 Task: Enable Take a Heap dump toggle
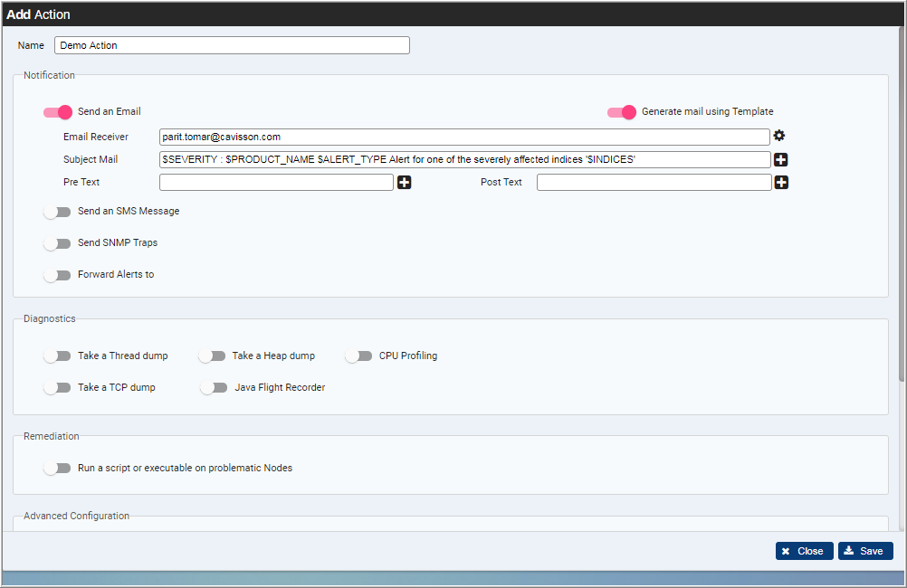(x=212, y=356)
